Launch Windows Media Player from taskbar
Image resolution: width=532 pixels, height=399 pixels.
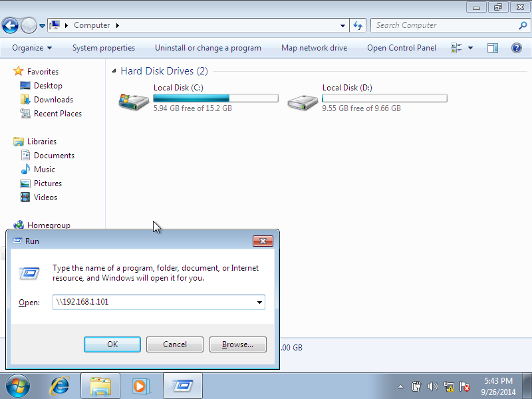pyautogui.click(x=141, y=386)
